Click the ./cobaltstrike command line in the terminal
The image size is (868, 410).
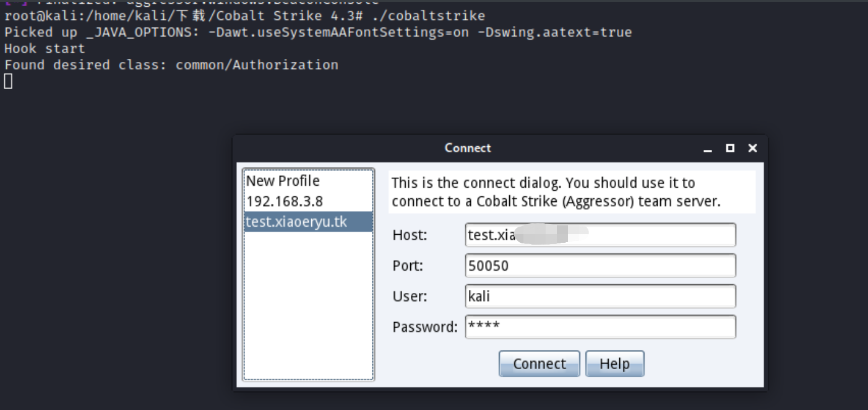(245, 16)
